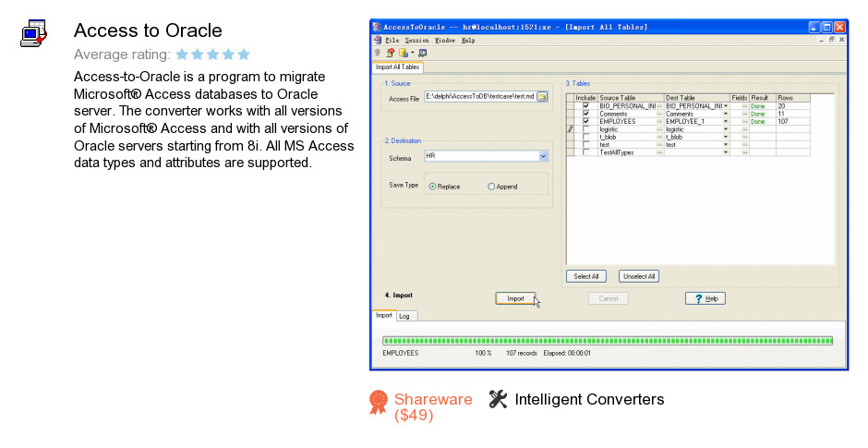Click the greyed-out connect toolbar icon
The height and width of the screenshot is (448, 868).
point(378,53)
